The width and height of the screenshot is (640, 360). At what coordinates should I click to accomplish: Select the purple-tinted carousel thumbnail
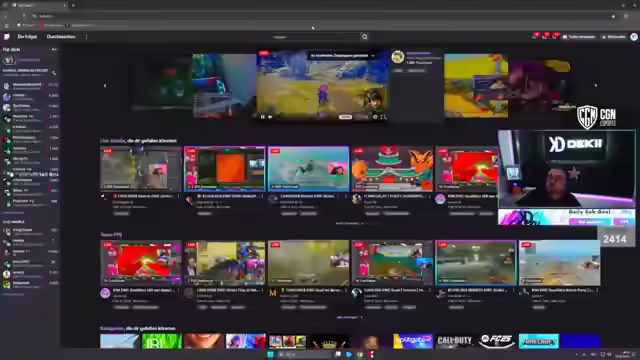pos(540,86)
